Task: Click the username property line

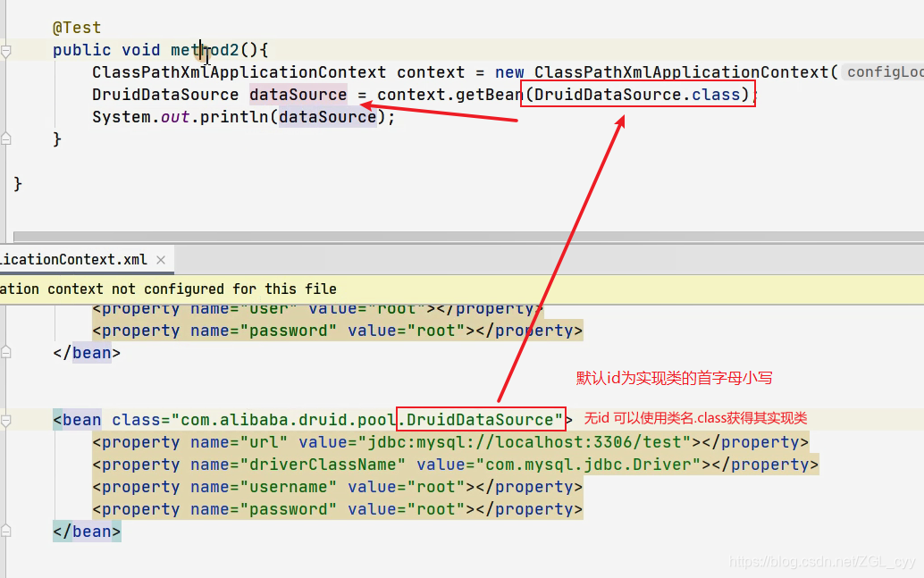Action: [338, 487]
